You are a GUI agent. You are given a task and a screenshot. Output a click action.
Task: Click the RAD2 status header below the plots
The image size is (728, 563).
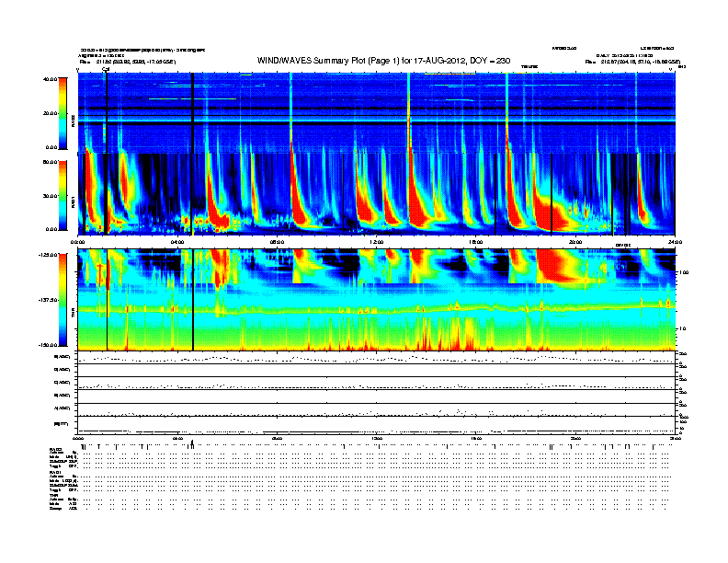coord(55,450)
